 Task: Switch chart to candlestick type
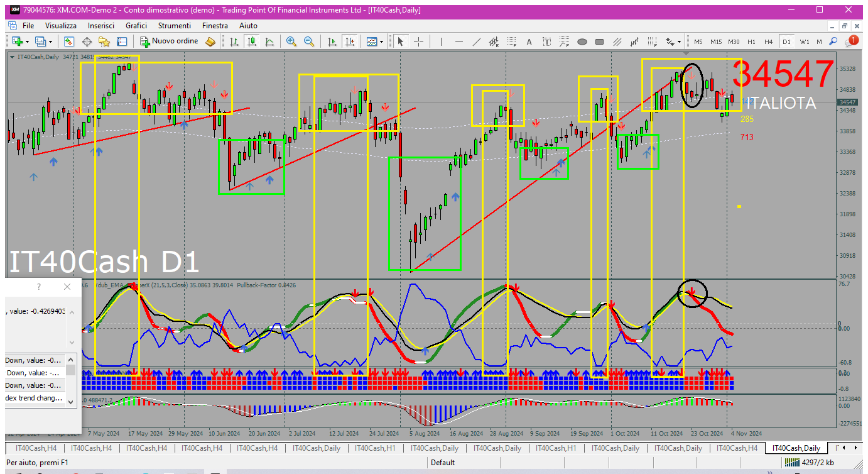point(252,41)
